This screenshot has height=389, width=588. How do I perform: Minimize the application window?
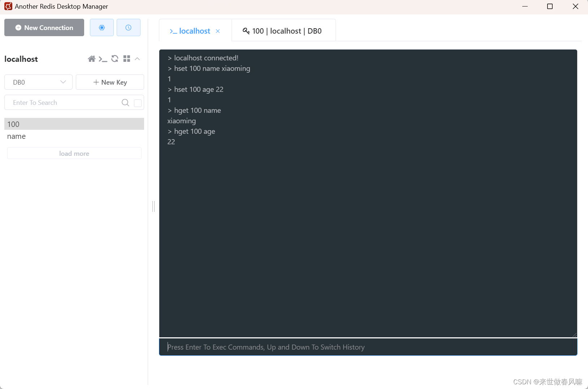(525, 7)
